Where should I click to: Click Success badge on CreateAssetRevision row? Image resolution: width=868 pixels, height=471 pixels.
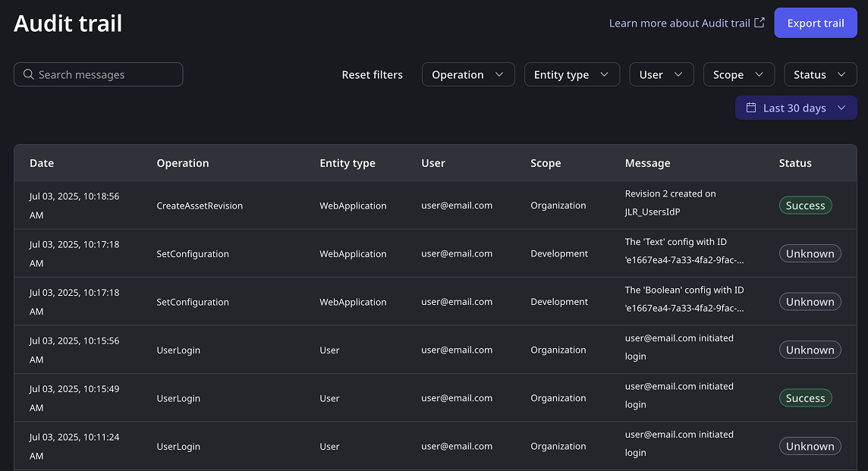coord(805,206)
